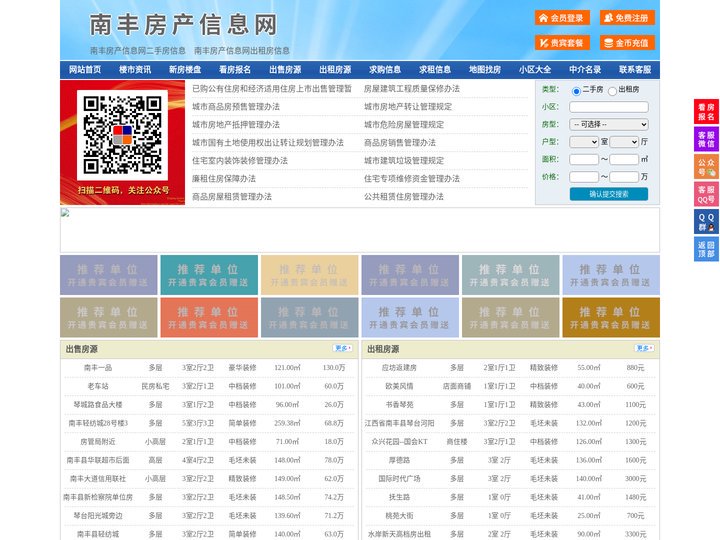Open the 出售房源 navigation item
The height and width of the screenshot is (540, 720).
285,70
